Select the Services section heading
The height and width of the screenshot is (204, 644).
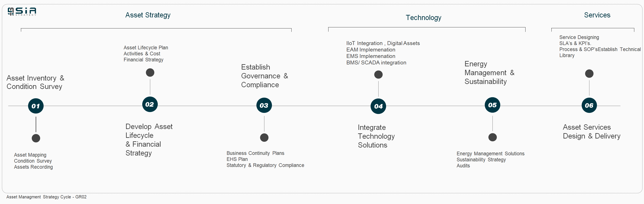[x=597, y=15]
